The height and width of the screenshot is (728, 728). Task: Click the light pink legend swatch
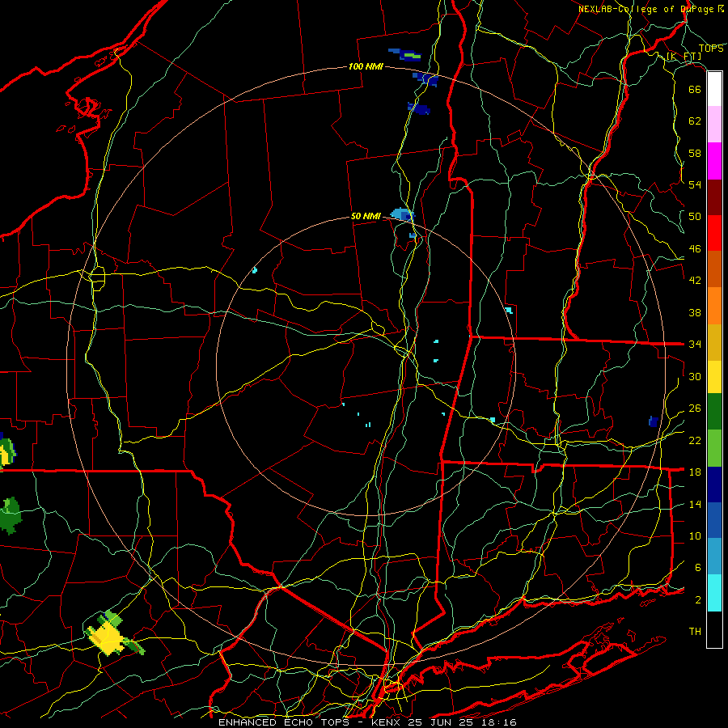tap(714, 125)
